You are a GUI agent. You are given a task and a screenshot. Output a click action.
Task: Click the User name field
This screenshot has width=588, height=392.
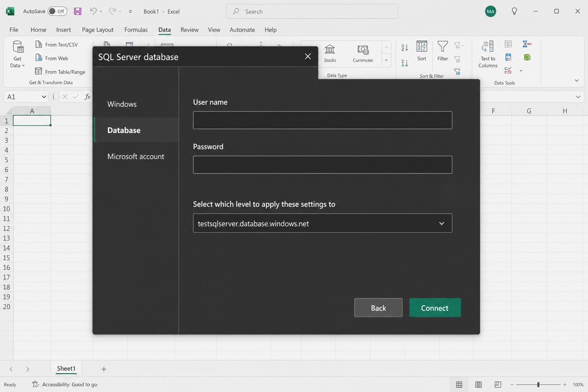322,120
